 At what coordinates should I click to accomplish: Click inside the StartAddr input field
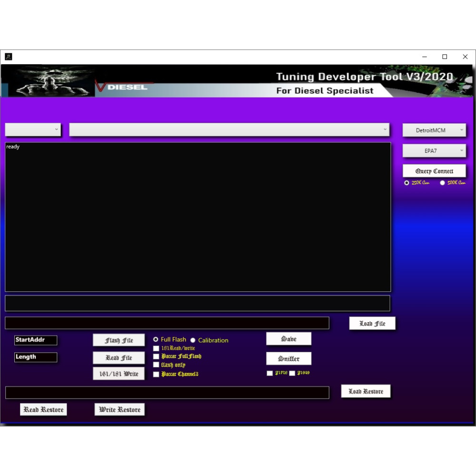pos(35,340)
